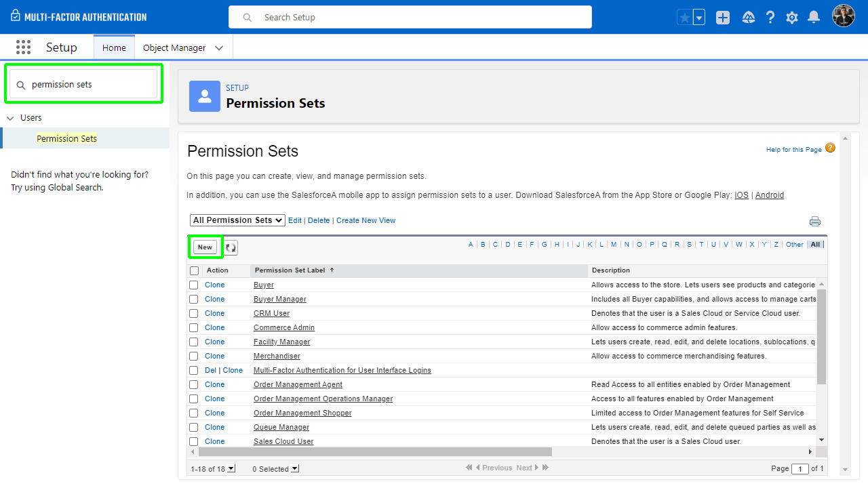Click the table's horizontal scrollbar thumb
The width and height of the screenshot is (868, 488).
(375, 451)
